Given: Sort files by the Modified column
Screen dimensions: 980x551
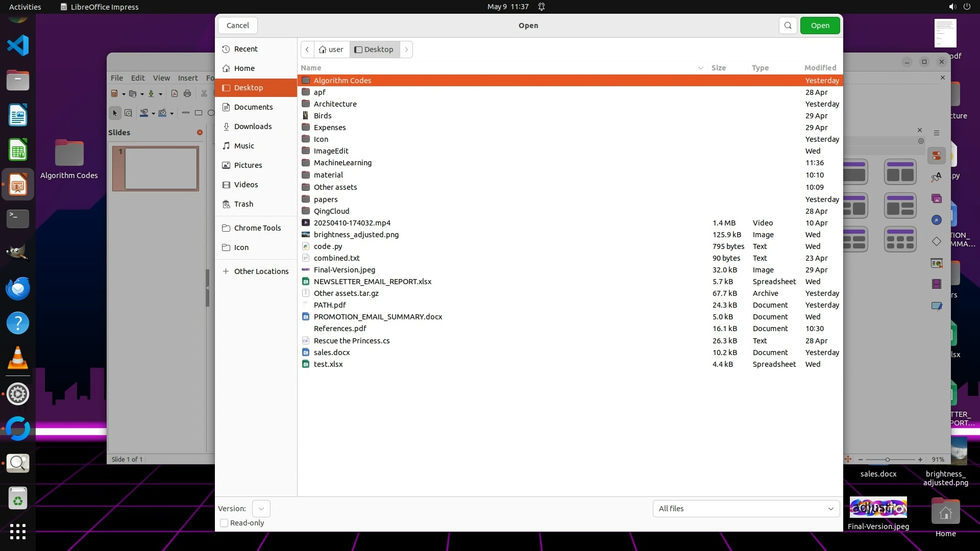Looking at the screenshot, I should point(820,68).
